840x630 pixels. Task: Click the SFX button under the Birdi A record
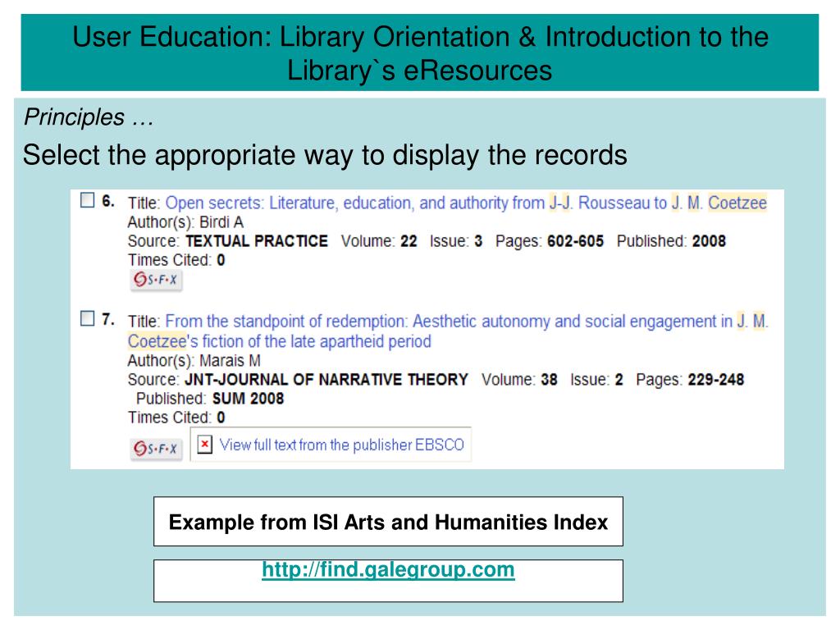[156, 280]
